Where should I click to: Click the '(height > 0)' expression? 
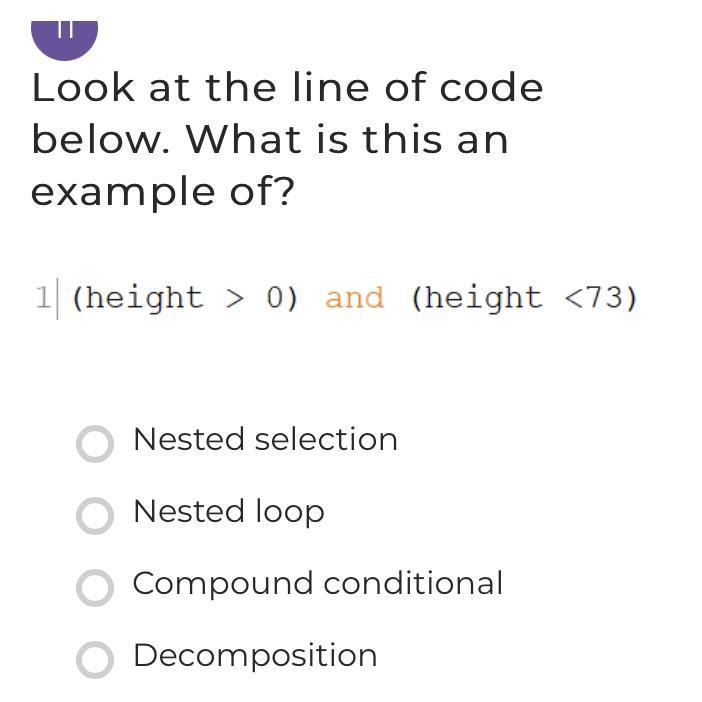[x=185, y=298]
